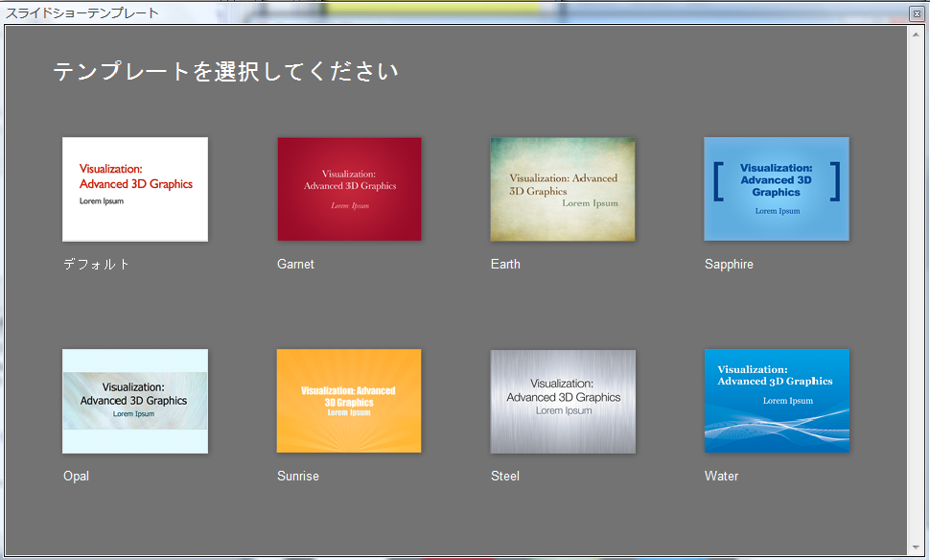930x560 pixels.
Task: Click the Opal template name label
Action: point(76,476)
